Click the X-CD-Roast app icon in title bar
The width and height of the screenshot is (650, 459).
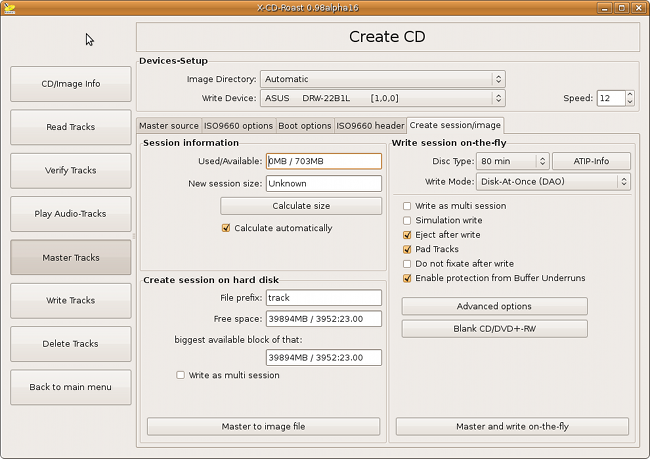click(x=9, y=8)
